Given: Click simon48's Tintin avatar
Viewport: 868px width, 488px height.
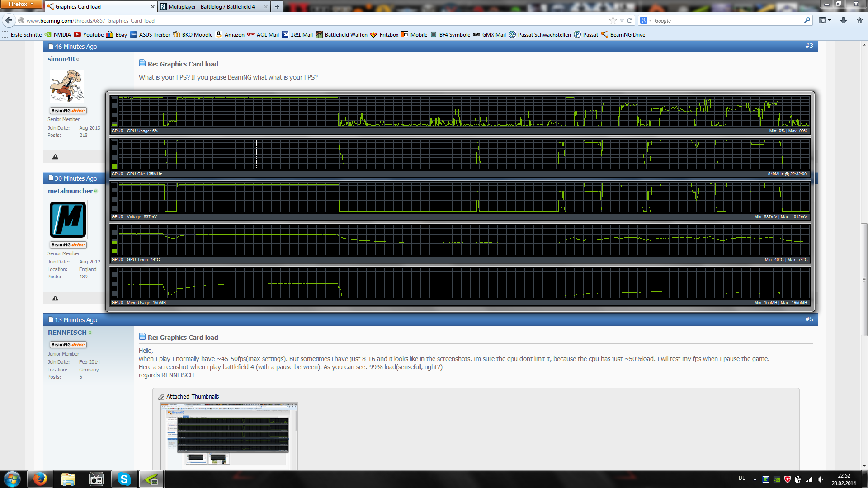Looking at the screenshot, I should [66, 86].
